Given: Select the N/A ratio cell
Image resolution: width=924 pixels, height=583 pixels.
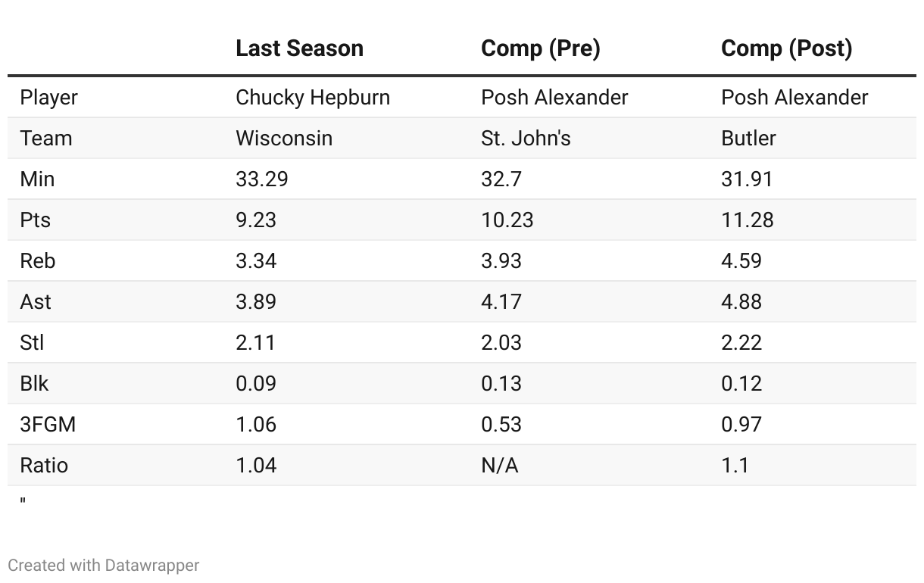Looking at the screenshot, I should [499, 466].
